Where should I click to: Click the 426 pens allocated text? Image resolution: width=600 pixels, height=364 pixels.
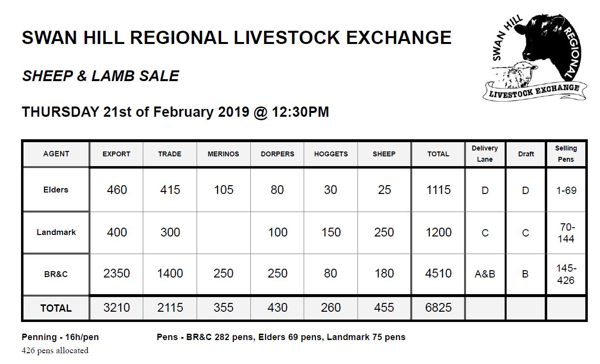point(55,350)
